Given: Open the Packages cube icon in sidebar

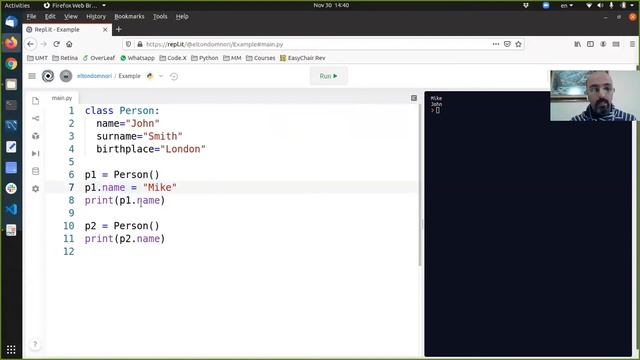Looking at the screenshot, I should (36, 136).
